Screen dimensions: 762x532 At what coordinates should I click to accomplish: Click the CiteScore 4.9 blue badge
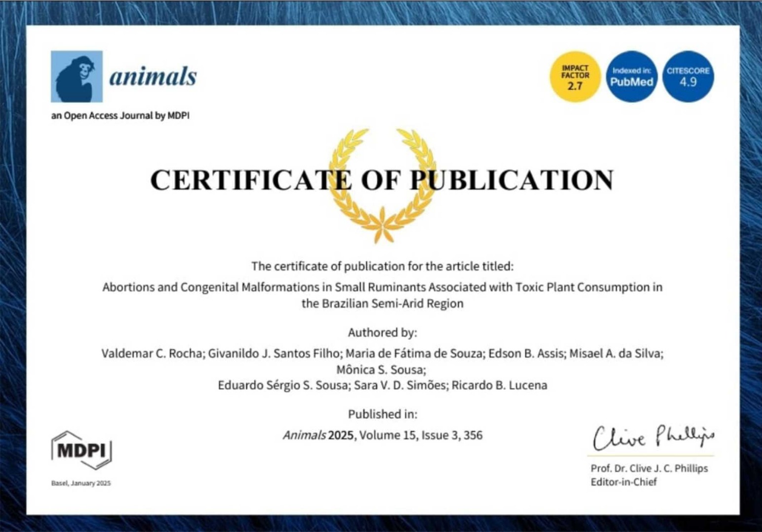coord(688,77)
